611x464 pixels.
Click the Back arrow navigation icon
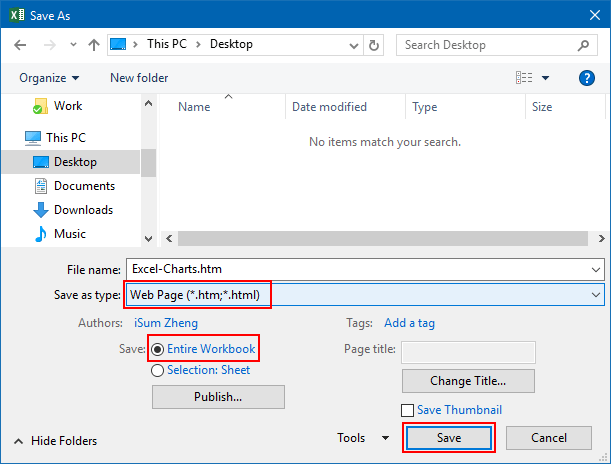pyautogui.click(x=20, y=45)
